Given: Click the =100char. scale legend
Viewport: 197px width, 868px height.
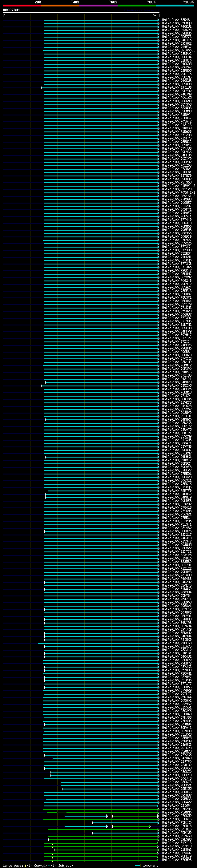Looking at the screenshot, I should click(x=147, y=865).
